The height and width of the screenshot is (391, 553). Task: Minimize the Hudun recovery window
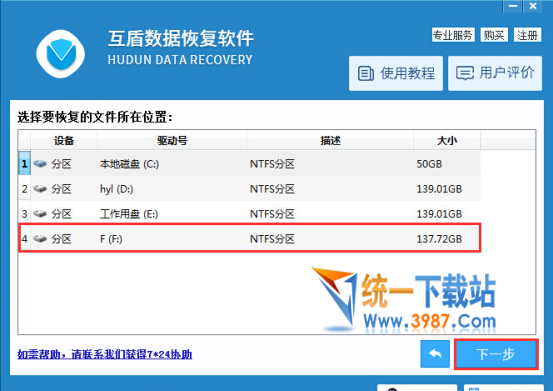click(x=512, y=6)
